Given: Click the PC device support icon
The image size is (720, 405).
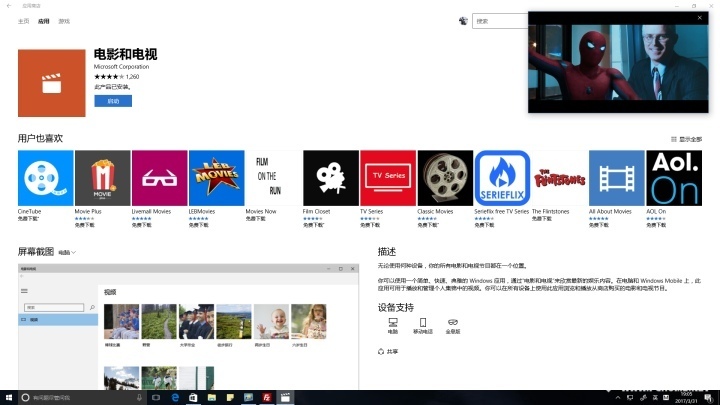Looking at the screenshot, I should point(393,326).
